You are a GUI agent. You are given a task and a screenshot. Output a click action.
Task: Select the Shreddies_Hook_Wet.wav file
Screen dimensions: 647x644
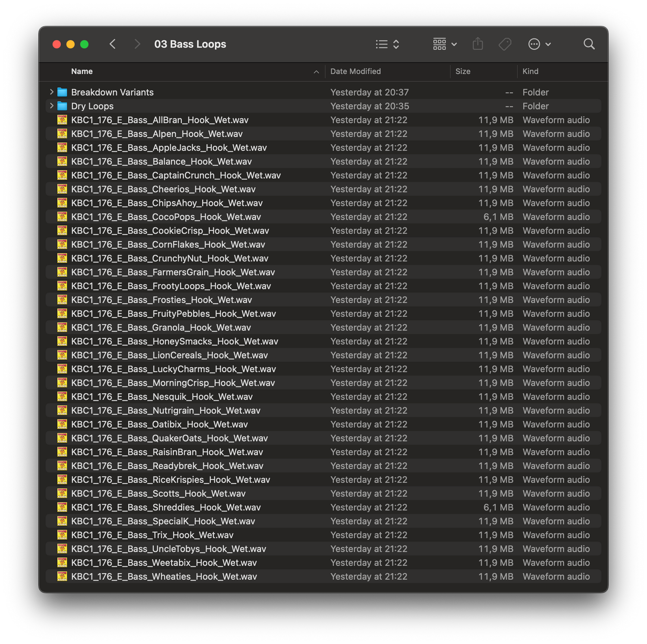pos(166,507)
